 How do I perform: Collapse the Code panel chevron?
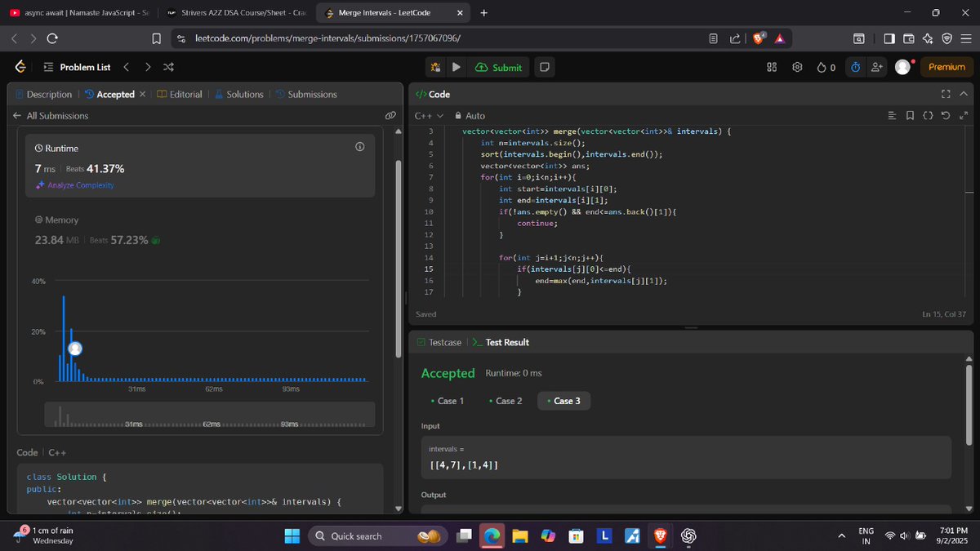pos(964,95)
